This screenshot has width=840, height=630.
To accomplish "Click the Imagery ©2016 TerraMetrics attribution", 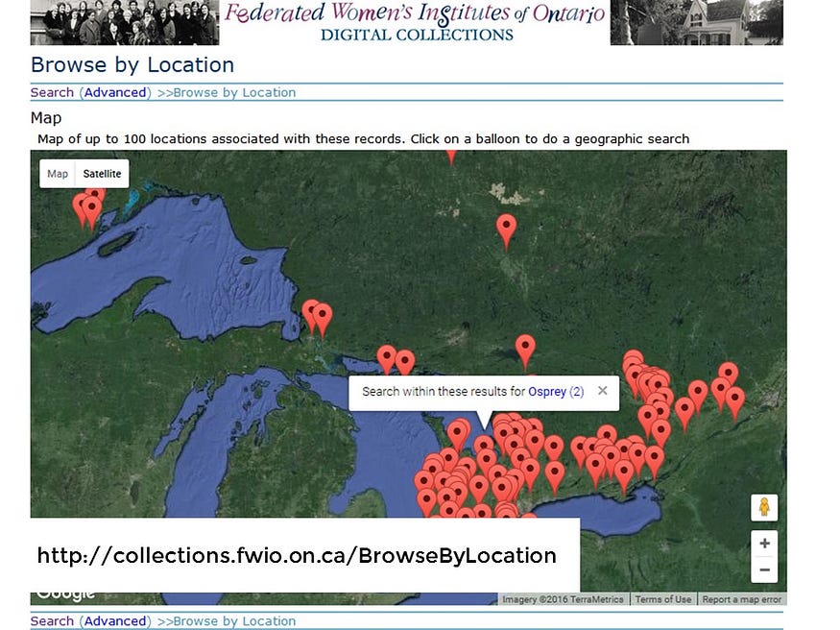I will click(563, 599).
